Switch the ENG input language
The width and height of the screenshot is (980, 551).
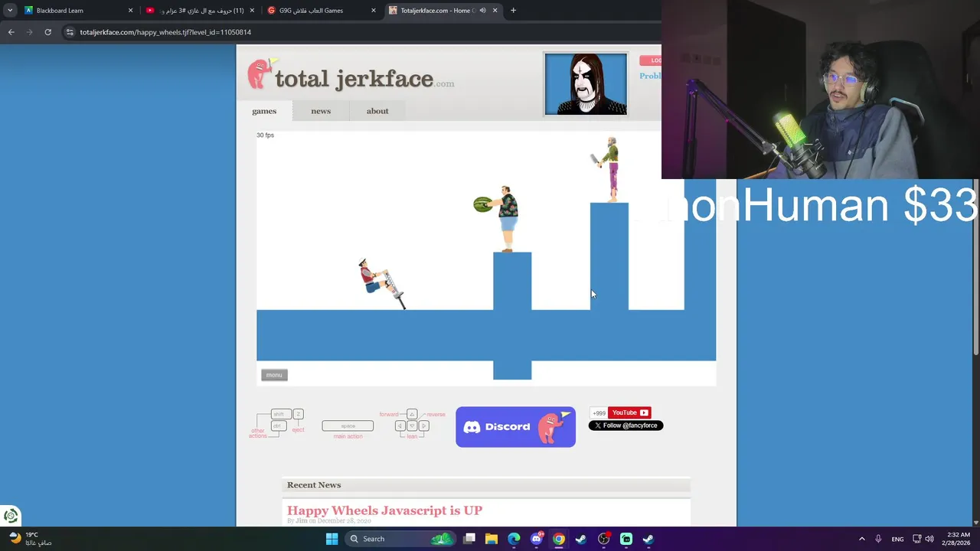897,539
